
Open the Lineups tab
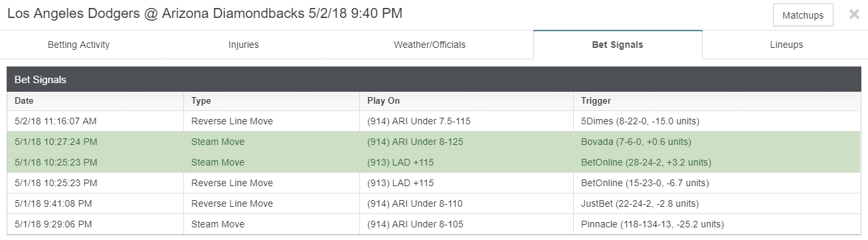click(x=786, y=45)
